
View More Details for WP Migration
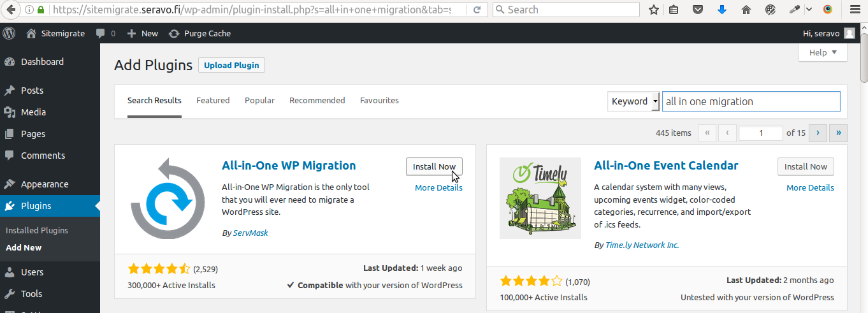[x=438, y=187]
